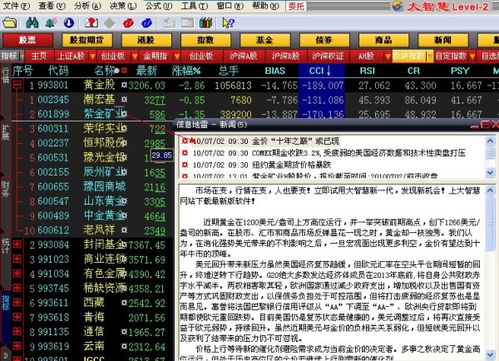Expand the 商业连锁 tree node
Viewport: 499px width, 361px height.
[x=17, y=259]
